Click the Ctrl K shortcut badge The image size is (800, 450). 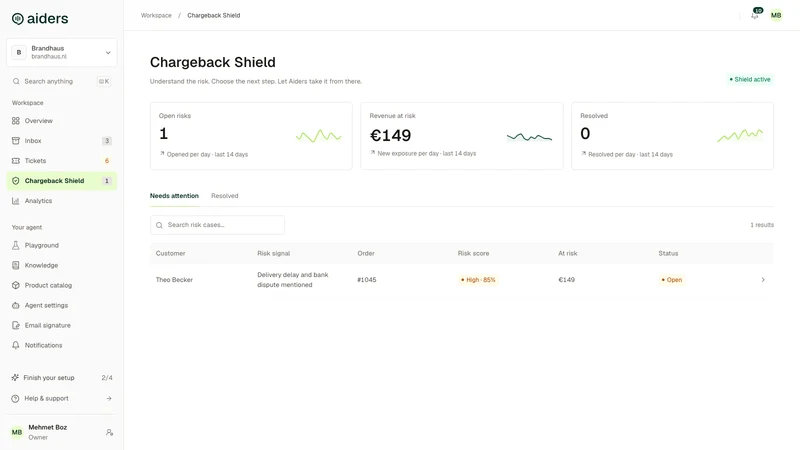point(104,81)
